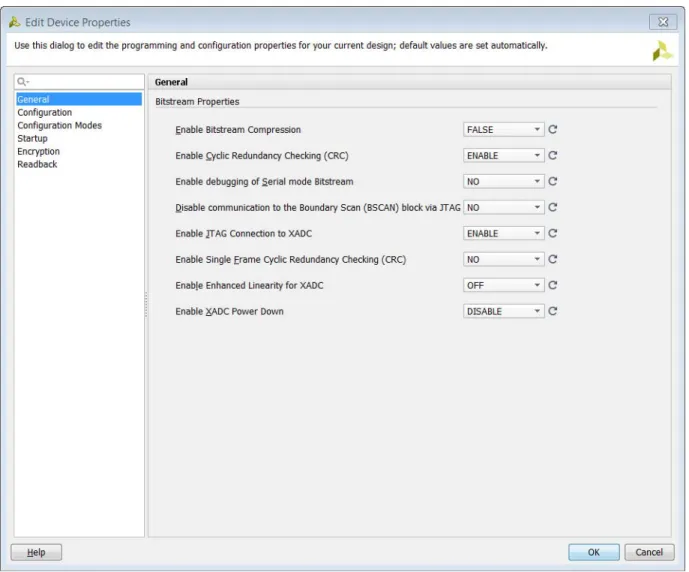Close the Edit Device Properties dialog

click(663, 22)
